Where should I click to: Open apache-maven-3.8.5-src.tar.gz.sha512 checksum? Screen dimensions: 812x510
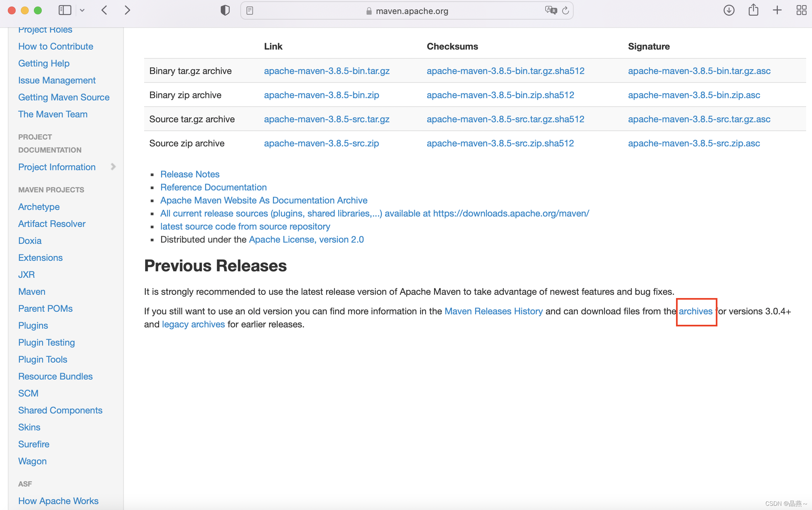tap(505, 119)
